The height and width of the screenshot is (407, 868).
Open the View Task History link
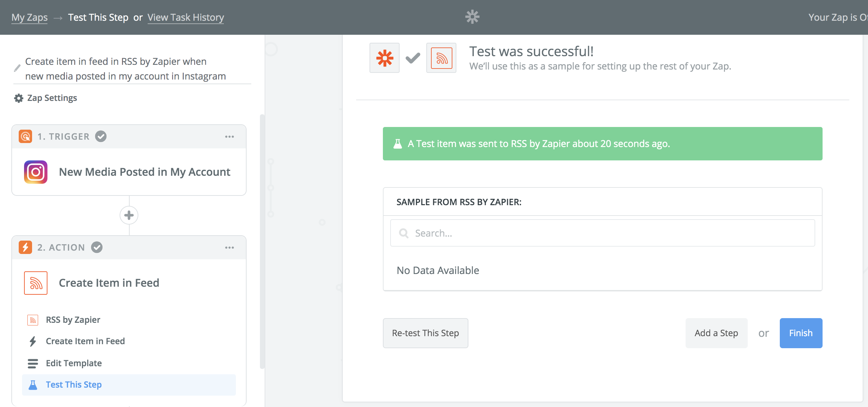click(x=186, y=17)
